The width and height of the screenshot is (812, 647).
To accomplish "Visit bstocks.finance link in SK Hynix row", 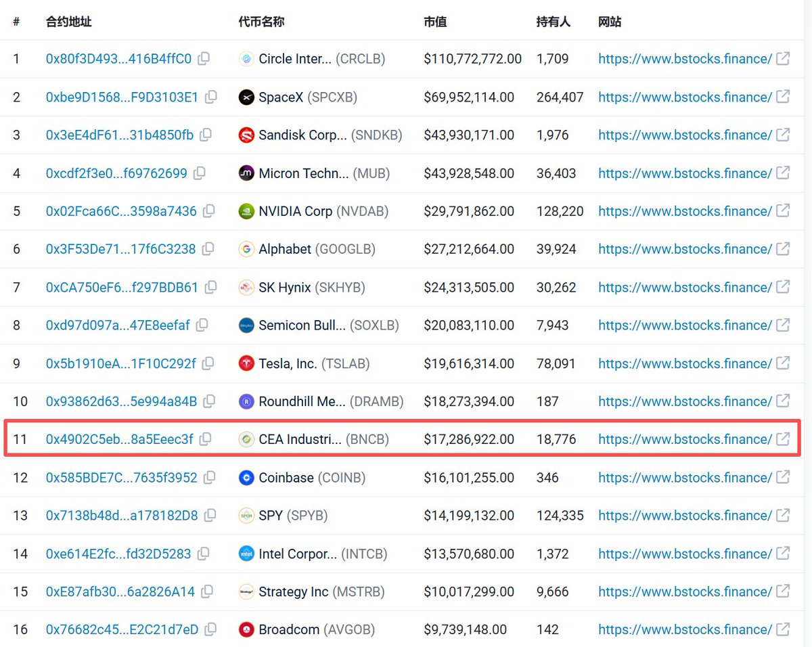I will [x=685, y=287].
